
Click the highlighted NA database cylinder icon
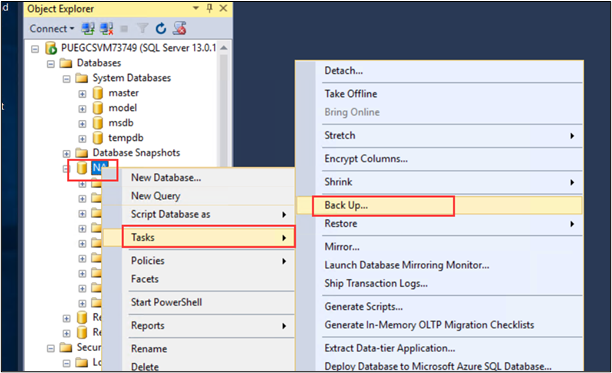coord(82,168)
